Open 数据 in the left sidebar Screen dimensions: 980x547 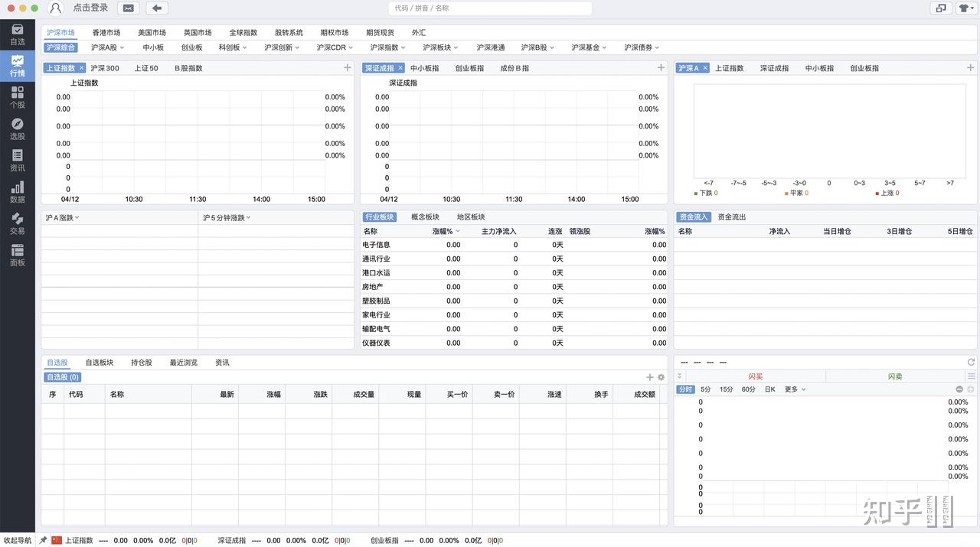tap(17, 191)
